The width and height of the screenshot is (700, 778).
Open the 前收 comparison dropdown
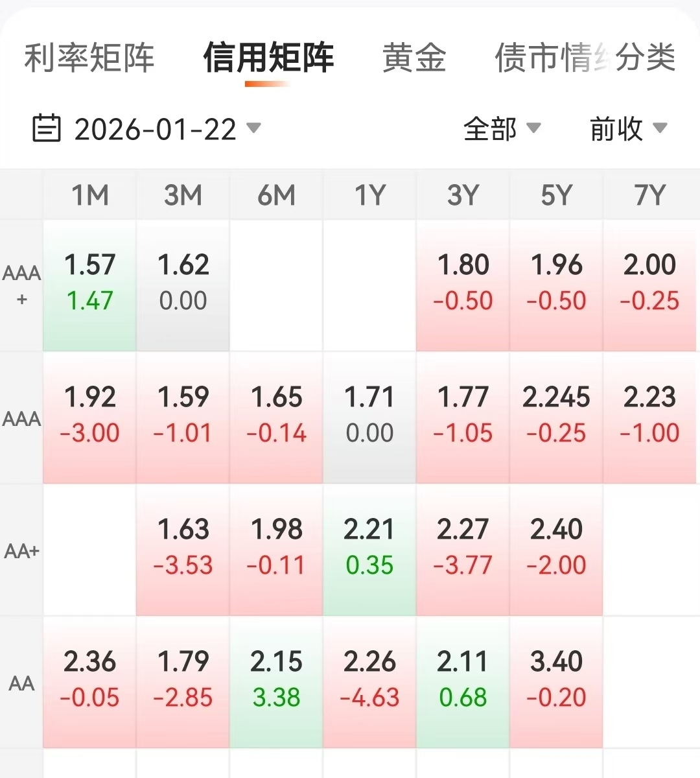click(627, 128)
